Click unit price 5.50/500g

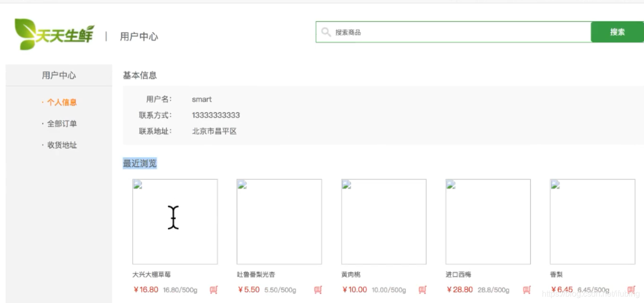tap(281, 290)
